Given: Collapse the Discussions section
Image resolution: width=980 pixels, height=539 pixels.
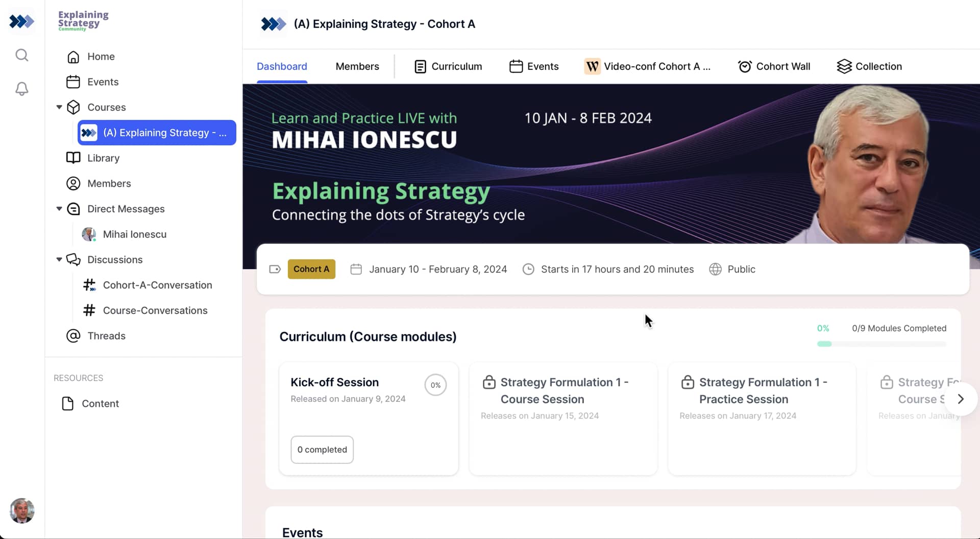Looking at the screenshot, I should tap(59, 260).
